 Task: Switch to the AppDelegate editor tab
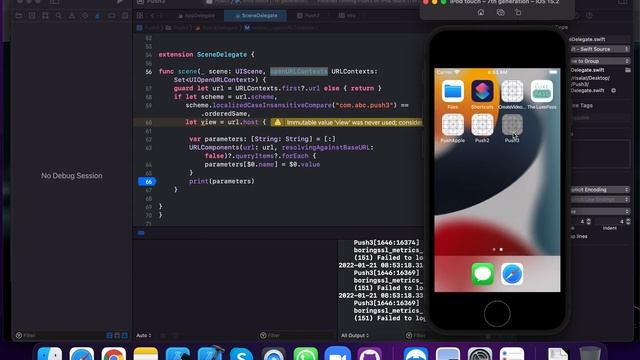[x=196, y=16]
